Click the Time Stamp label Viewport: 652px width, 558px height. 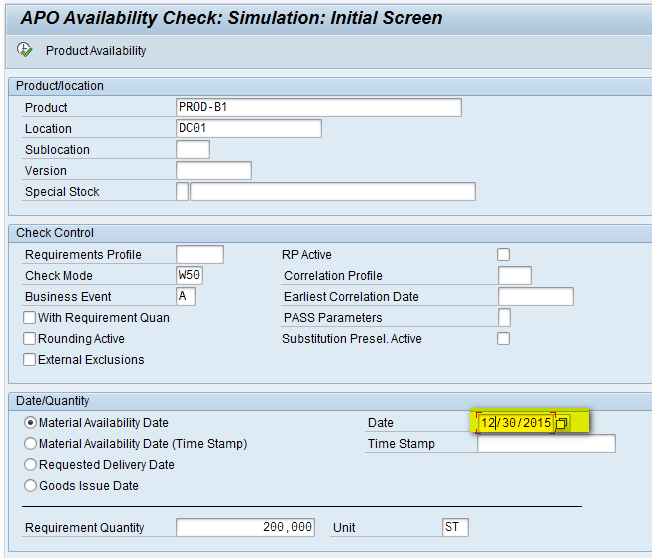click(x=401, y=444)
